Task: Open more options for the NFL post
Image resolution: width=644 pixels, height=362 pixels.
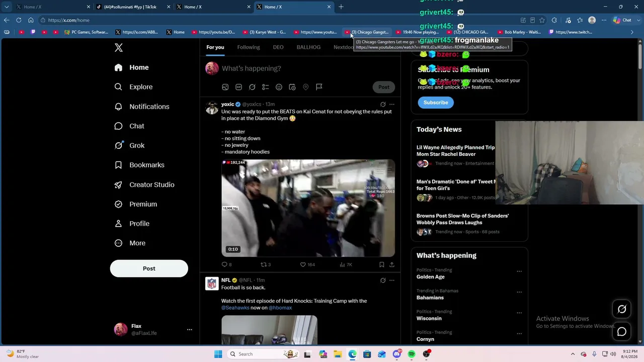Action: (x=392, y=281)
